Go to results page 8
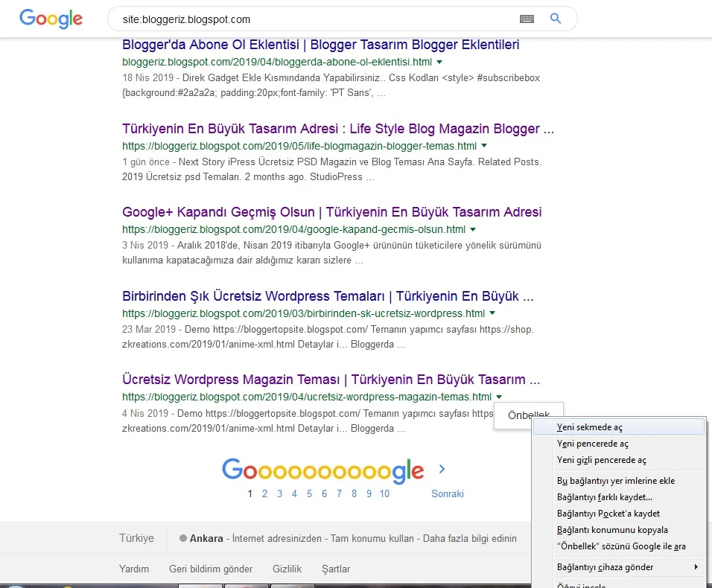The image size is (712, 588). point(355,493)
